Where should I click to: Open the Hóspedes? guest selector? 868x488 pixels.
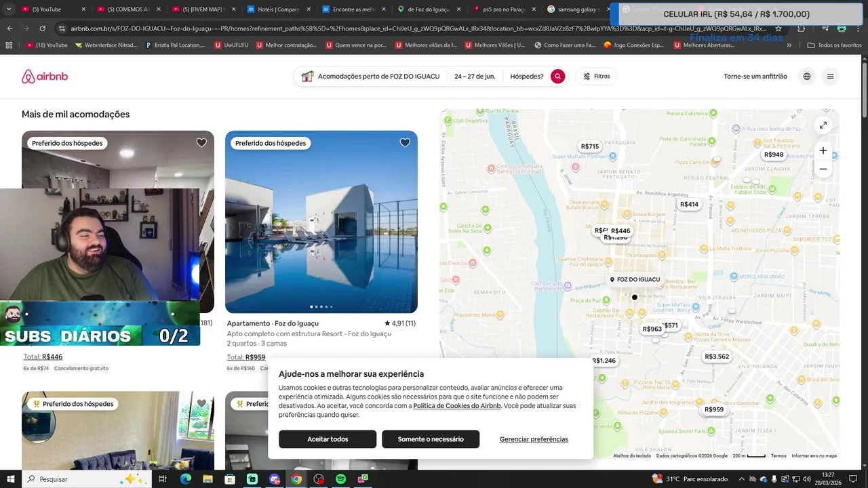coord(527,77)
